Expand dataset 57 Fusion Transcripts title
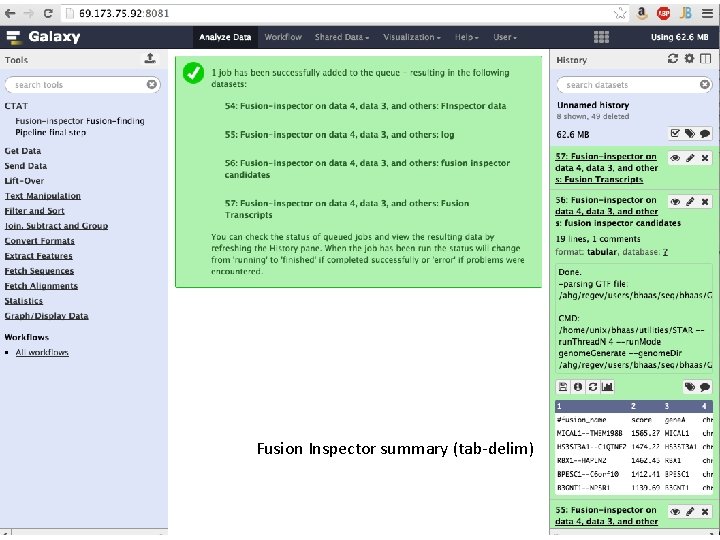The width and height of the screenshot is (720, 540). (606, 168)
